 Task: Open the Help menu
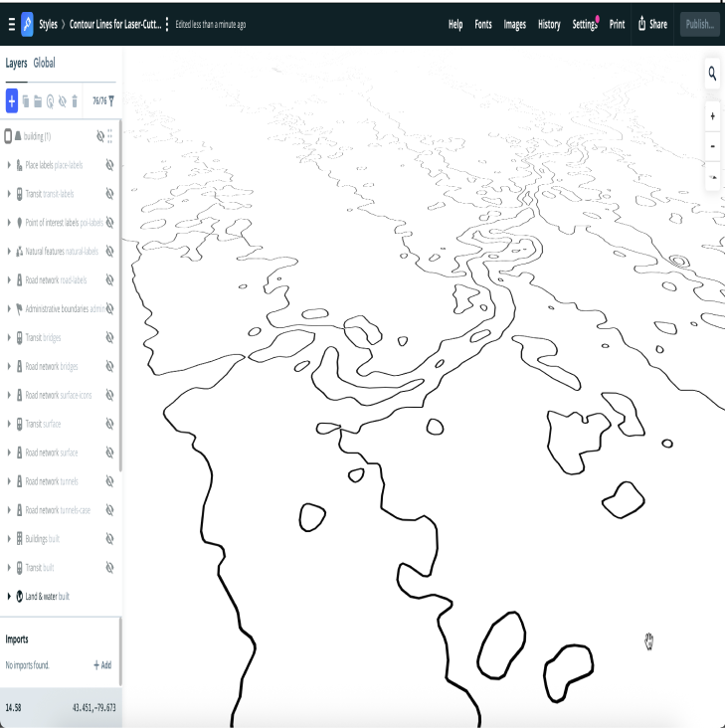[455, 24]
